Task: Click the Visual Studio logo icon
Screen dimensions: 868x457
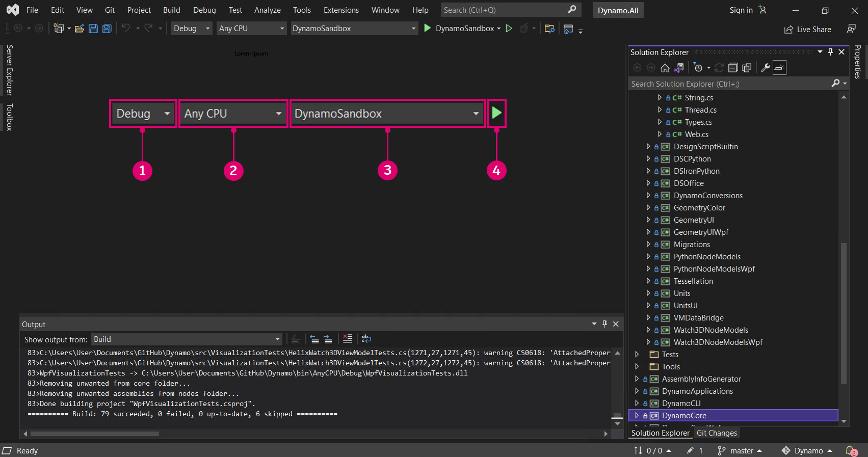Action: (13, 10)
